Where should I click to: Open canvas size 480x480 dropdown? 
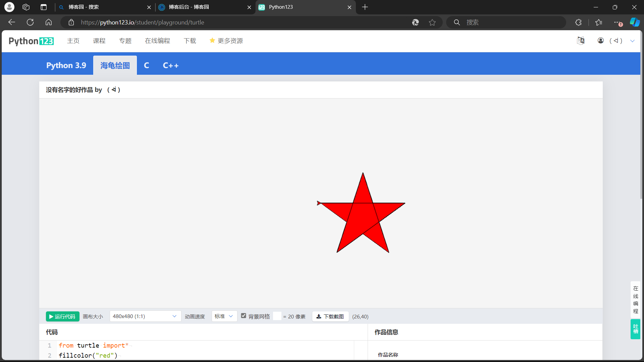pyautogui.click(x=145, y=316)
